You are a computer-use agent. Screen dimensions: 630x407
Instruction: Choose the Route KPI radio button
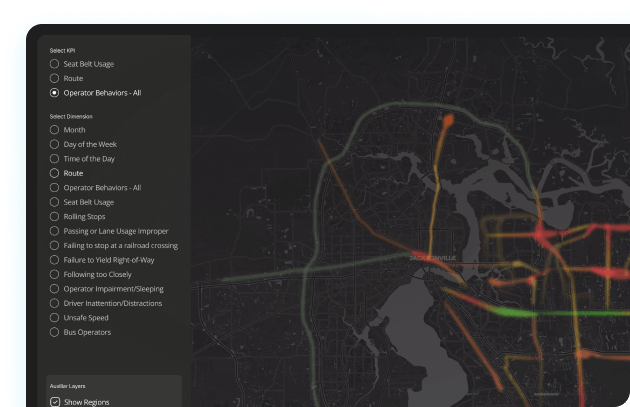(55, 78)
